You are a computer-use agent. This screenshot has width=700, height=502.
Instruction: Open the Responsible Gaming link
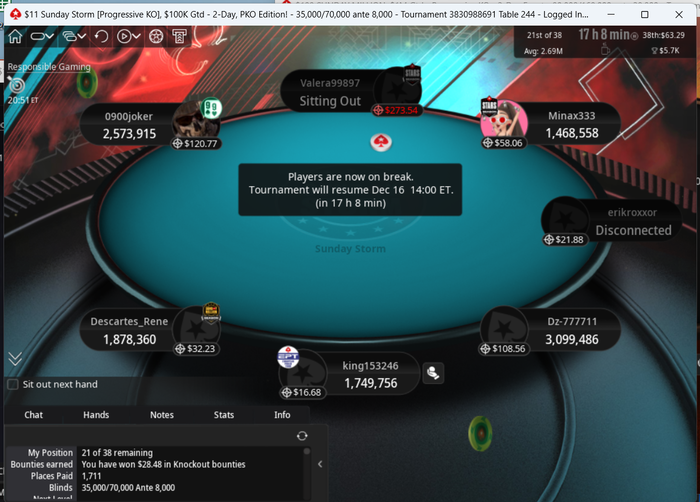click(x=49, y=67)
